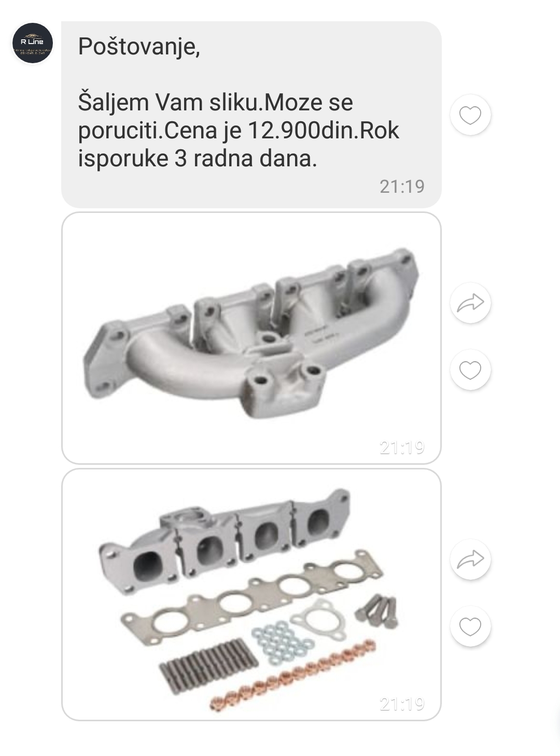Like the manifold gasket kit photo
Viewport: 560px width, 756px height.
(x=470, y=626)
